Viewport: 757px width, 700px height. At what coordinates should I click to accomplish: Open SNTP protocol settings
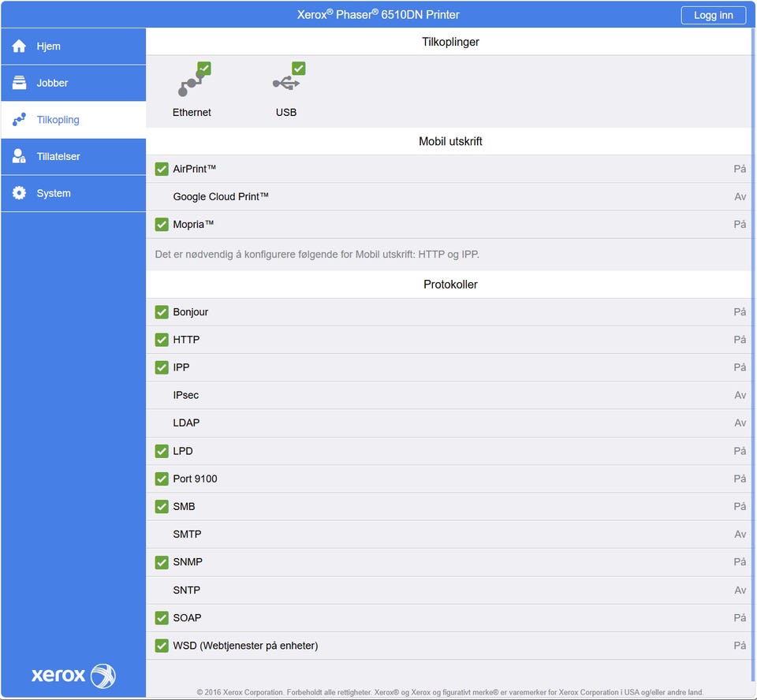click(x=449, y=590)
